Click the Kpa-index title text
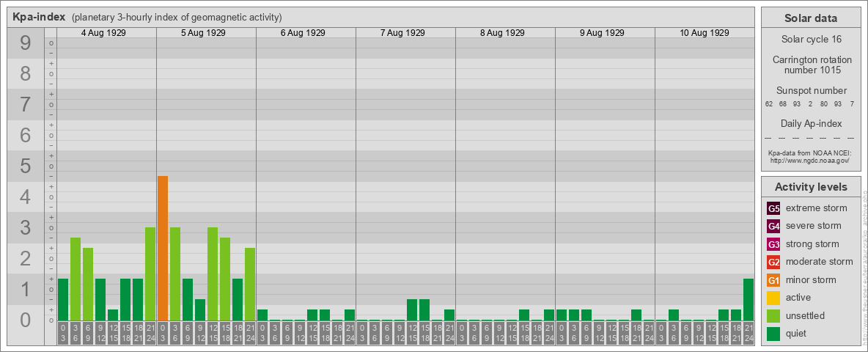The width and height of the screenshot is (868, 352). 40,17
